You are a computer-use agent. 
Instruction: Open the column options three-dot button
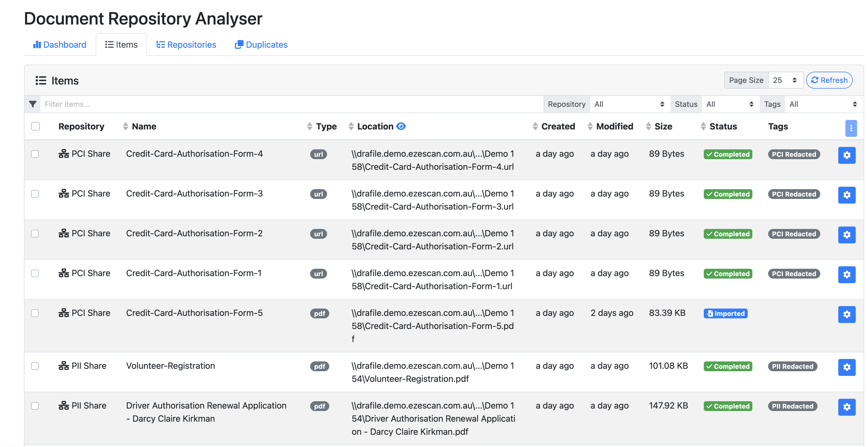click(851, 128)
